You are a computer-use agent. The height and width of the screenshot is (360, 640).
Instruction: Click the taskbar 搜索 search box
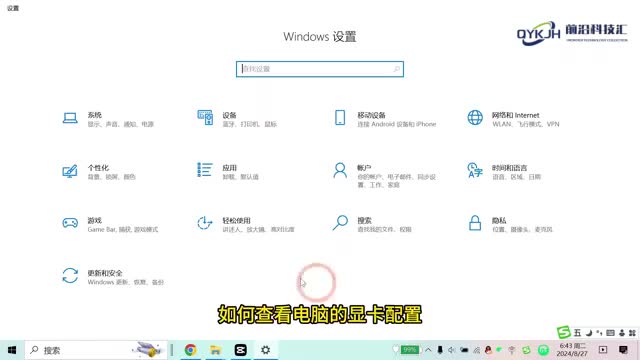(96, 350)
